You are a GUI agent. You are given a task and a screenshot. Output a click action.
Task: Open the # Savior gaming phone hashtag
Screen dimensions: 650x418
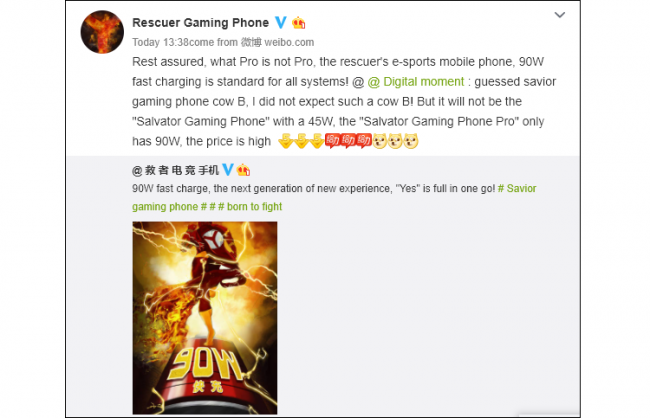pos(334,197)
